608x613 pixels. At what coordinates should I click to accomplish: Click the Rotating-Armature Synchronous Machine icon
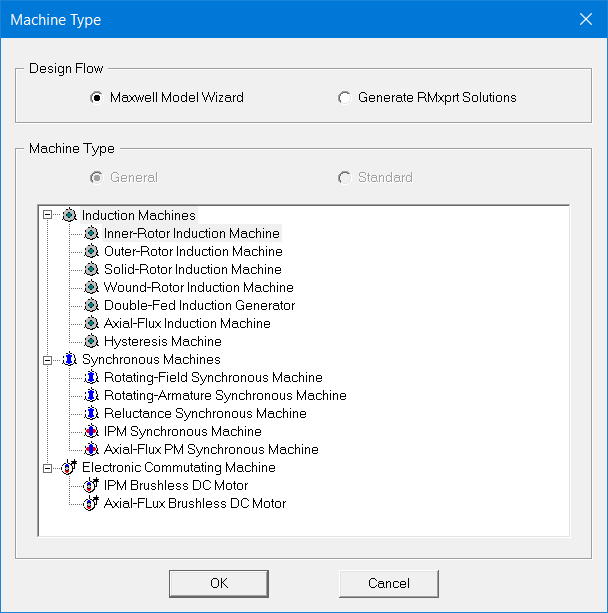pyautogui.click(x=91, y=395)
